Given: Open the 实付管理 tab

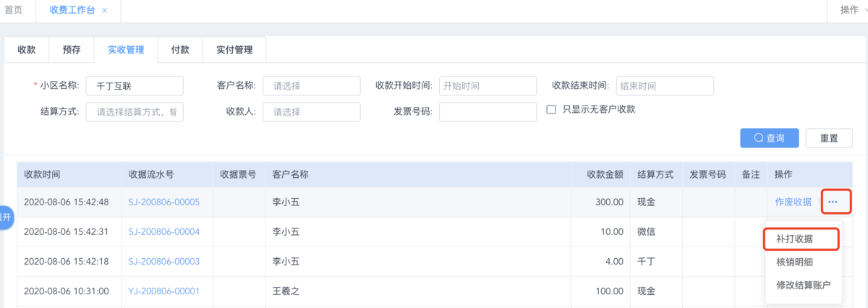Looking at the screenshot, I should pyautogui.click(x=234, y=50).
